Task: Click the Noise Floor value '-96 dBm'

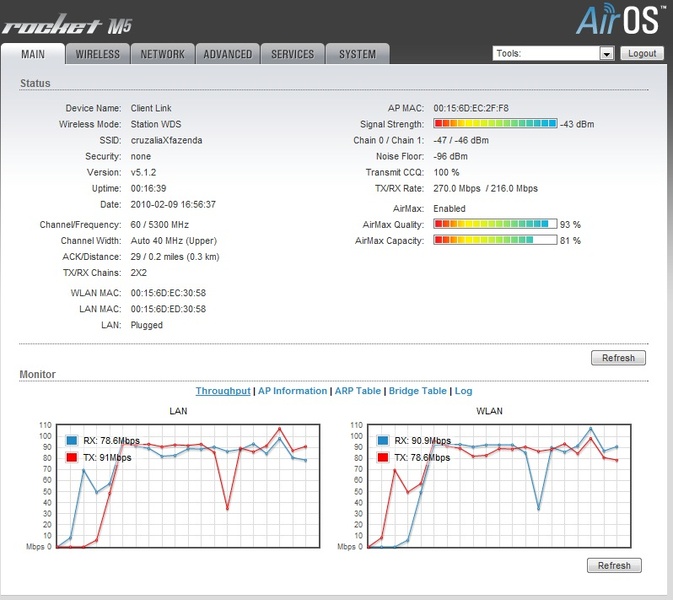Action: (450, 156)
